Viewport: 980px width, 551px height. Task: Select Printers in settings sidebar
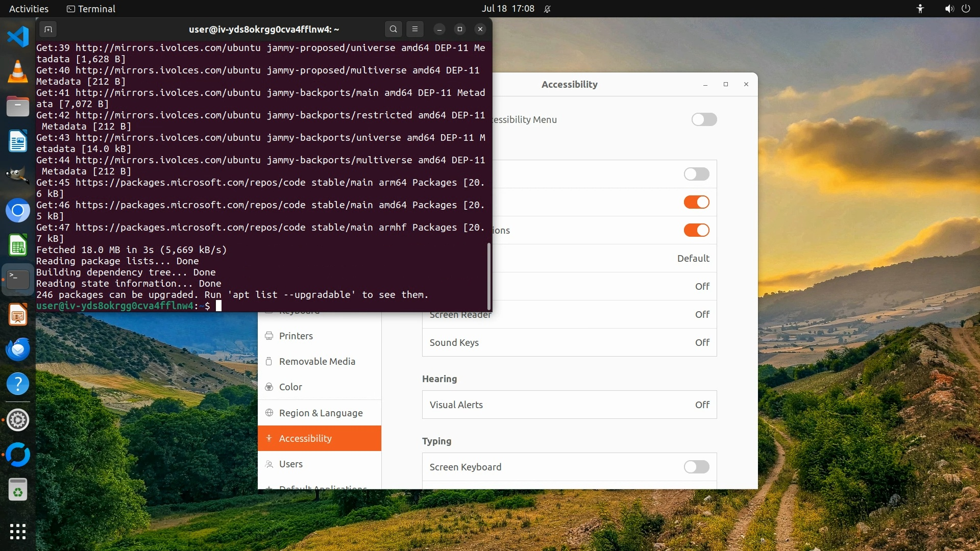(296, 336)
